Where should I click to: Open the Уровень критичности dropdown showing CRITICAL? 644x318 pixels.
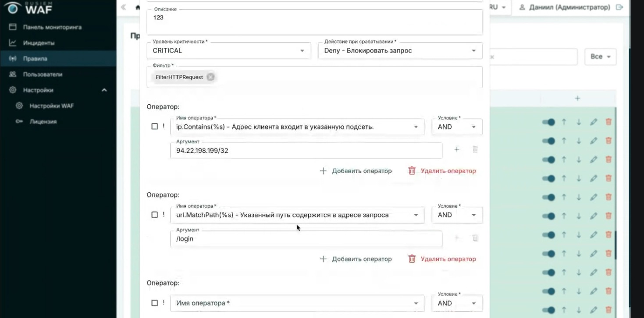[228, 51]
